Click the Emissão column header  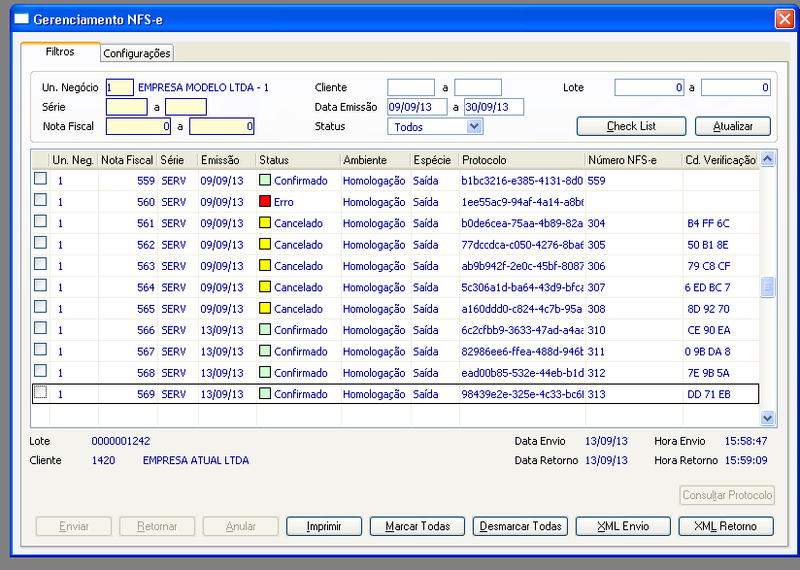point(227,160)
